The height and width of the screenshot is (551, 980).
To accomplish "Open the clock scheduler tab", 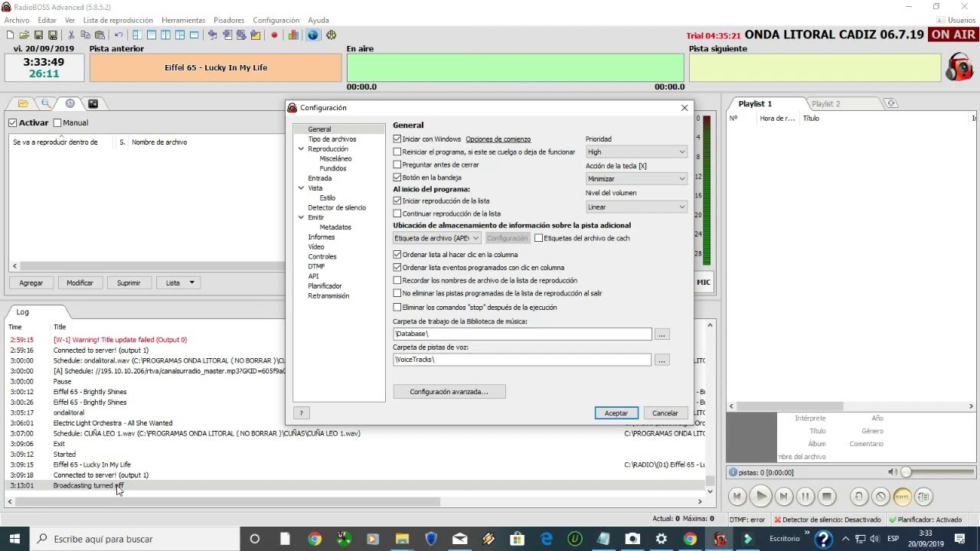I will click(70, 103).
